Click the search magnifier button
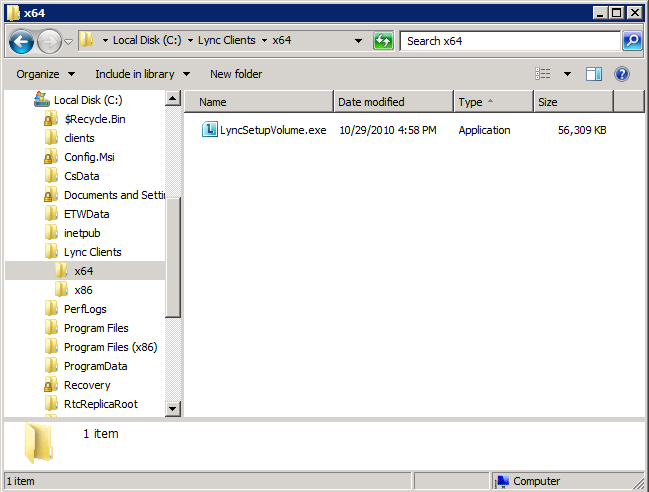Screen dimensions: 649x492 coord(632,41)
